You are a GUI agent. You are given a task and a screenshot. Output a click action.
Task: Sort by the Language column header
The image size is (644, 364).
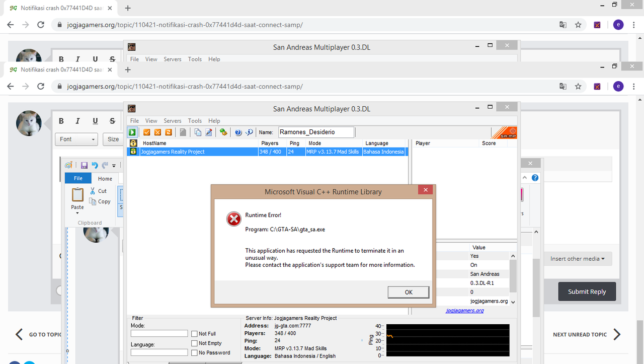[x=385, y=143]
